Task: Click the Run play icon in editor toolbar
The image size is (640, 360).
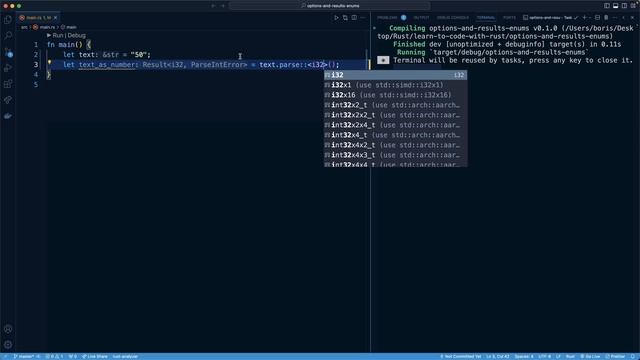Action: 336,18
